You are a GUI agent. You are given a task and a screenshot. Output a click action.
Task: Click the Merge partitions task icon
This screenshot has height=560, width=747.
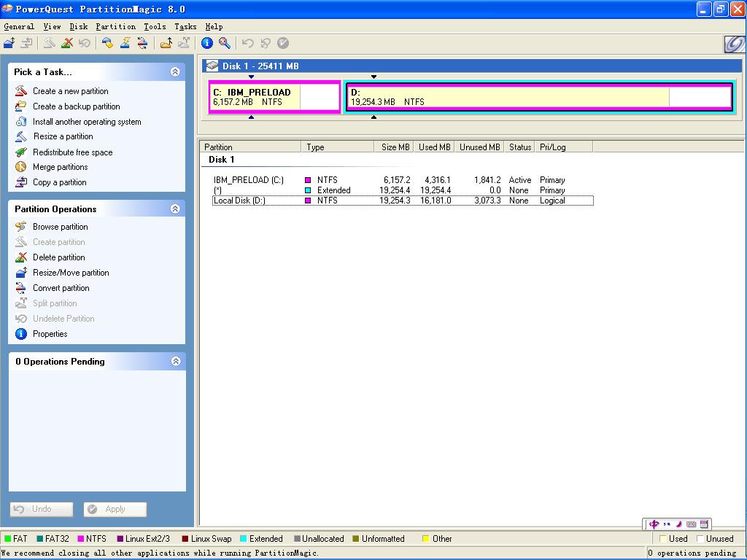21,167
